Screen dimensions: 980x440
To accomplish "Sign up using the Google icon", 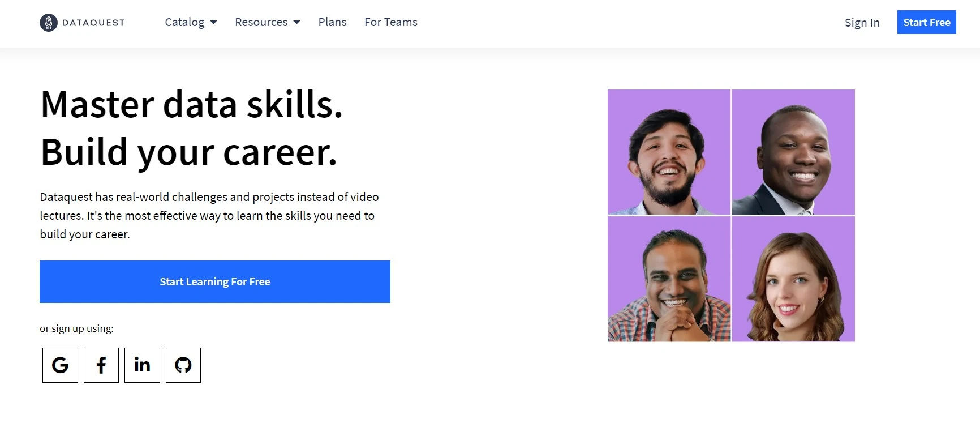I will pyautogui.click(x=60, y=365).
